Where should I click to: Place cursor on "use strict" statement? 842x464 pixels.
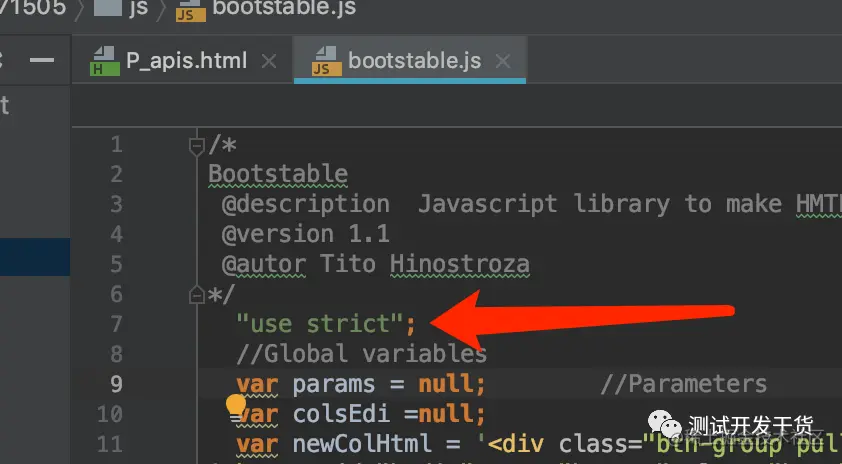(x=326, y=324)
